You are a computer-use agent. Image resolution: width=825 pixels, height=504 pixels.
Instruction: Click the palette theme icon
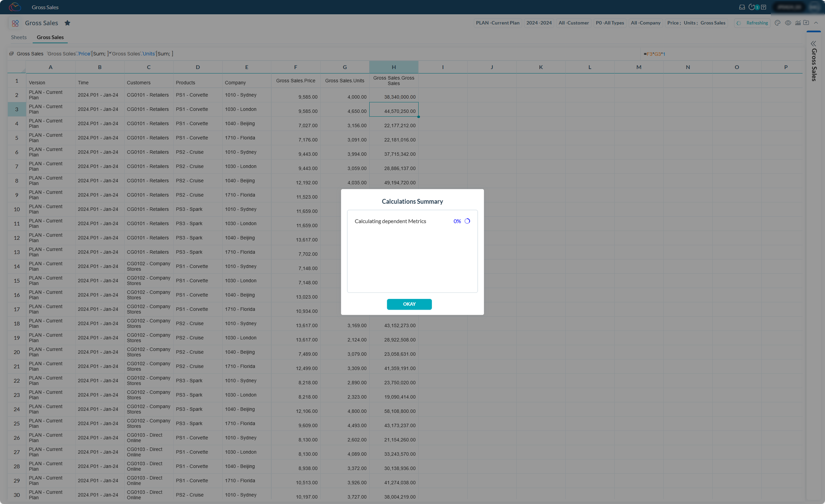click(x=777, y=23)
